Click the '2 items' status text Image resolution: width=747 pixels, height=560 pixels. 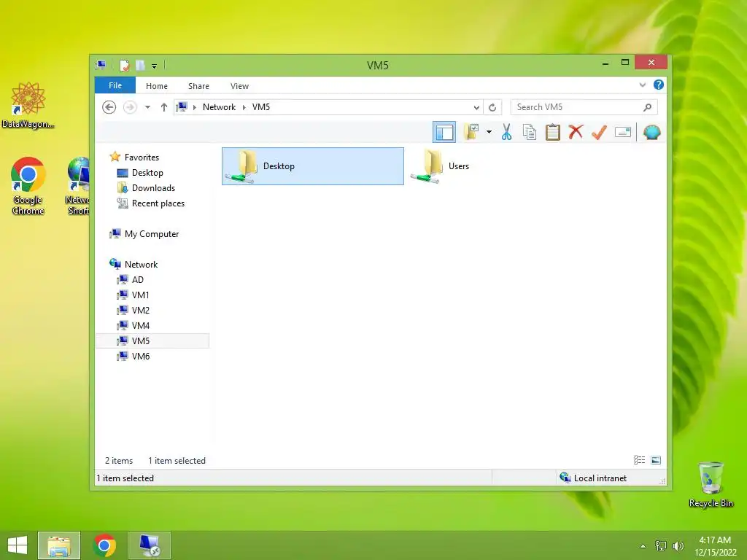119,461
